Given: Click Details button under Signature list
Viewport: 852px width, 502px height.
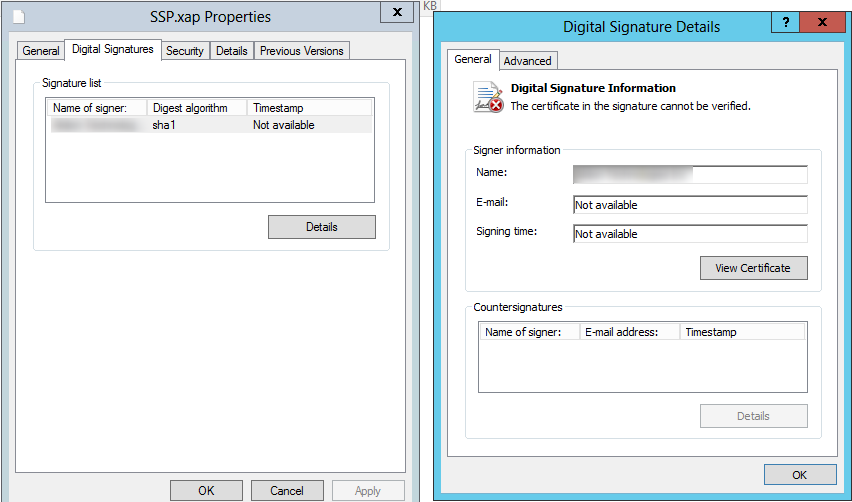Looking at the screenshot, I should coord(322,227).
